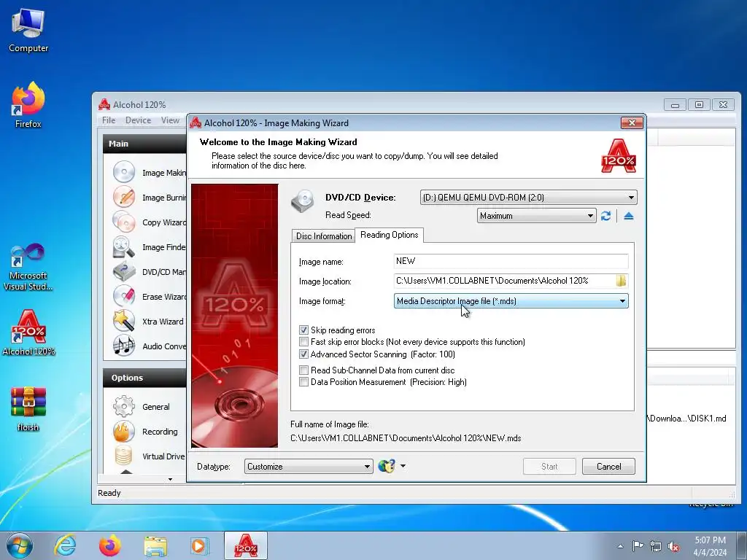Open Audio Converter music notes icon
Viewport: 747px width, 560px height.
pos(124,346)
